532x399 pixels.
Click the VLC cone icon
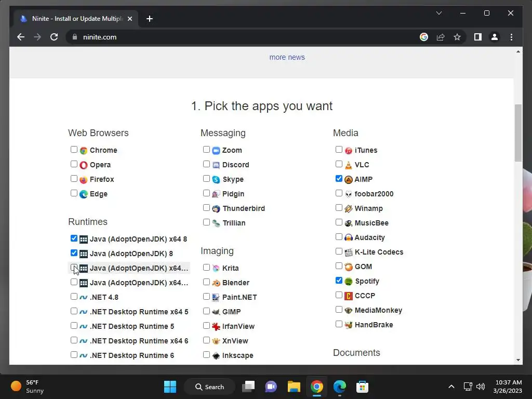pos(349,165)
